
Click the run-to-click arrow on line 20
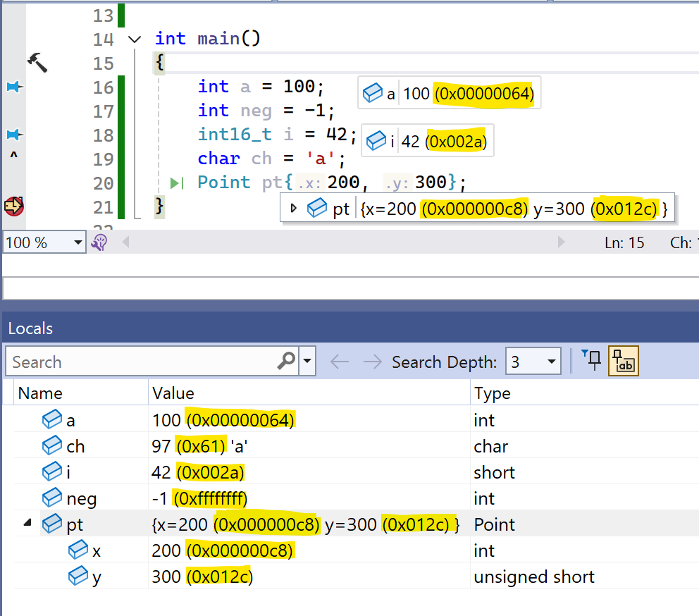tap(177, 183)
